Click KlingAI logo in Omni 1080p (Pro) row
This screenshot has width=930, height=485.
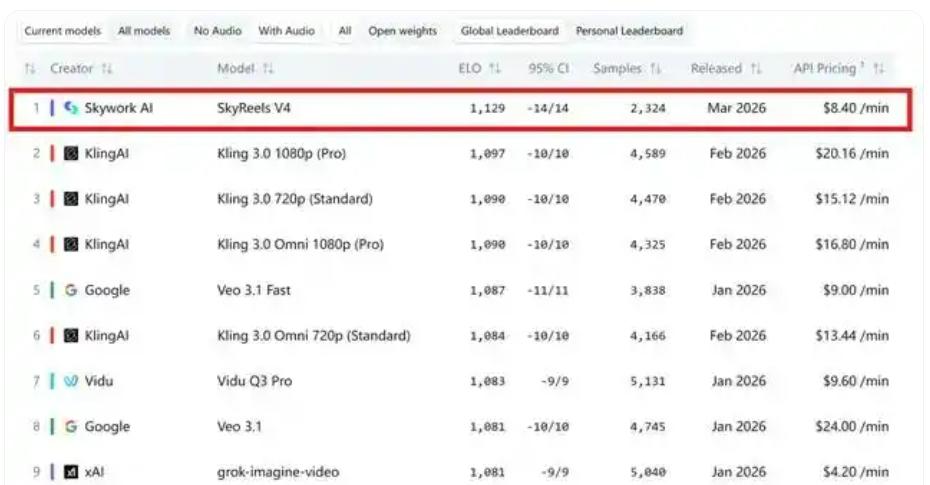[x=71, y=244]
